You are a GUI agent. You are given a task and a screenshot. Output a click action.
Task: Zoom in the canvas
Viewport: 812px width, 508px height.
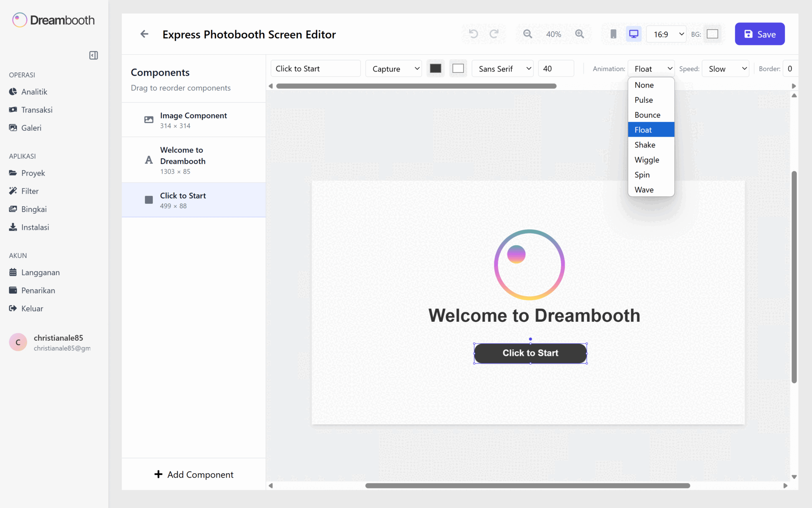(x=579, y=34)
